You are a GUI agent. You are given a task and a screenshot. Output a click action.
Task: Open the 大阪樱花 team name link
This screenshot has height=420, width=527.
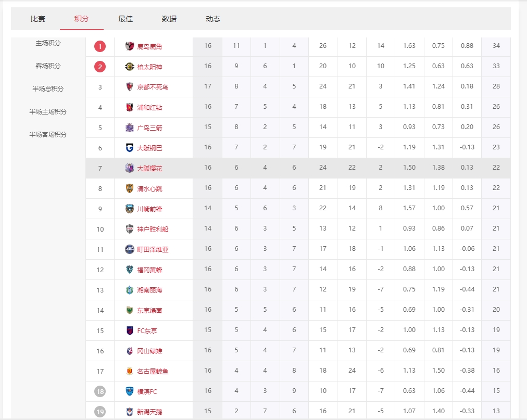[149, 168]
